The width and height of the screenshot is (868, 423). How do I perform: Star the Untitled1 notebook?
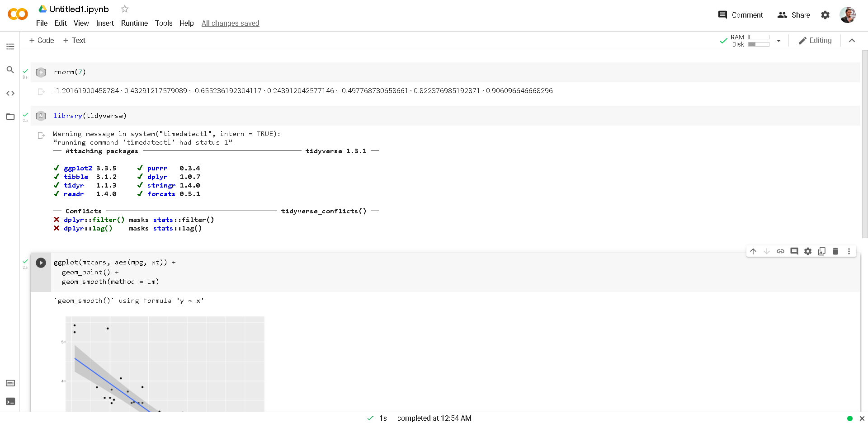pos(124,9)
